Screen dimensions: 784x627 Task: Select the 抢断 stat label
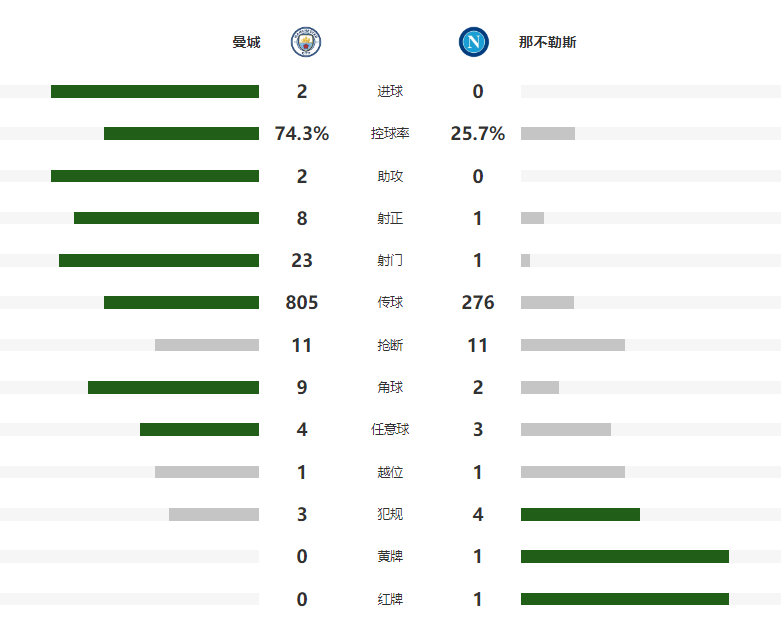(390, 346)
